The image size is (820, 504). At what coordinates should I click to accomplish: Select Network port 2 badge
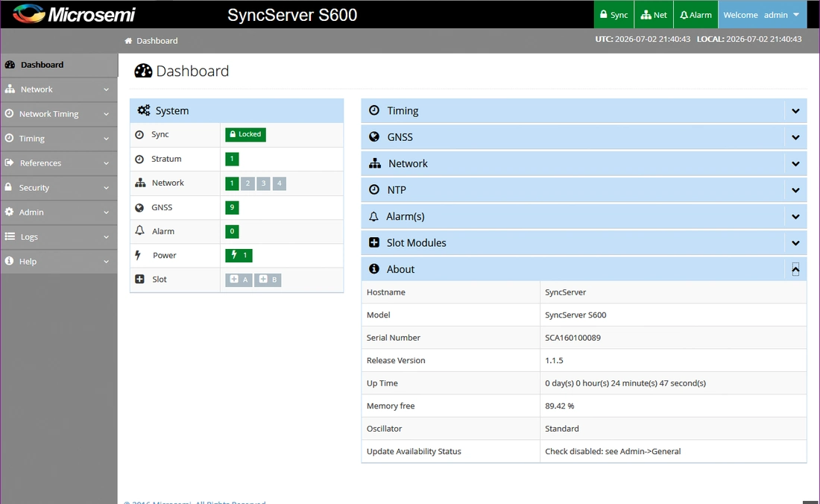pos(247,183)
